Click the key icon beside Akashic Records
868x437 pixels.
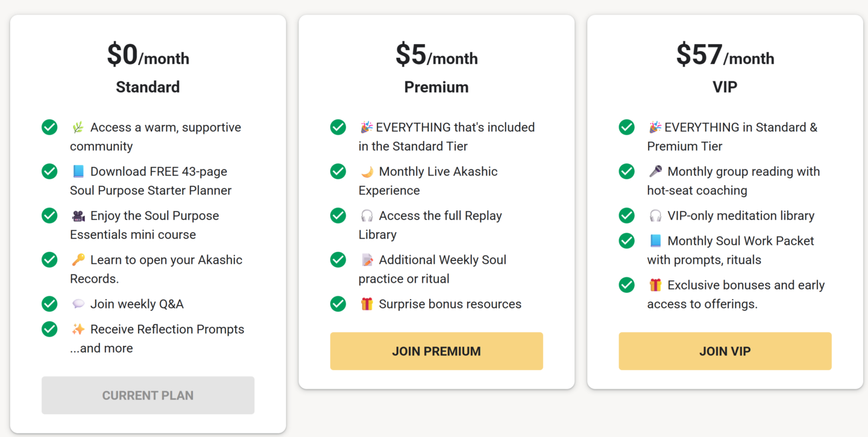(78, 260)
